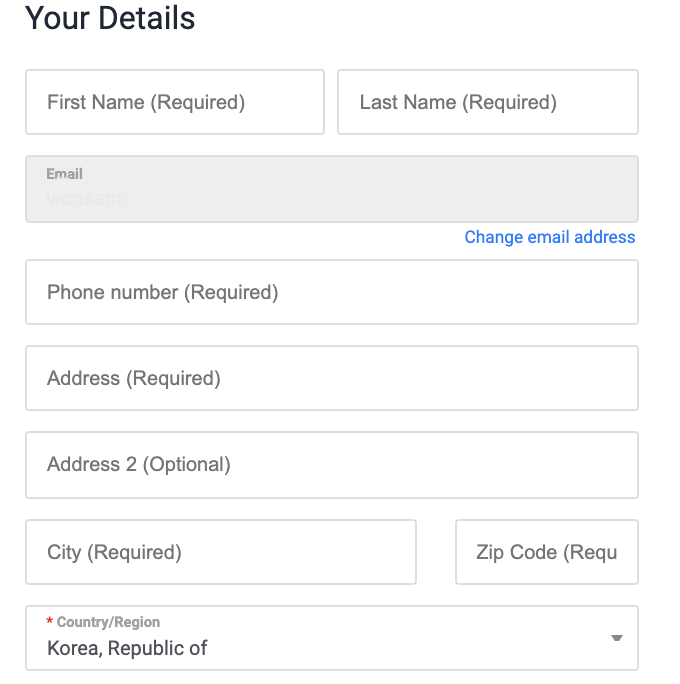
Task: Click the small Email label text
Action: [64, 174]
